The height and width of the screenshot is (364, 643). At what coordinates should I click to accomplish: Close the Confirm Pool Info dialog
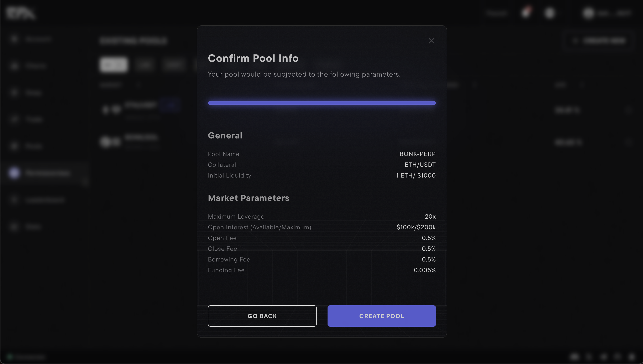click(x=431, y=41)
